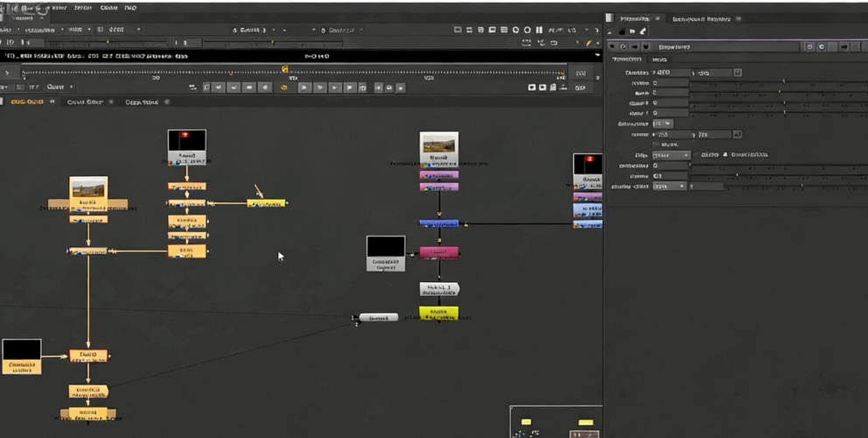Click the red-dot Read node thumbnail
This screenshot has height=438, width=868.
(186, 140)
